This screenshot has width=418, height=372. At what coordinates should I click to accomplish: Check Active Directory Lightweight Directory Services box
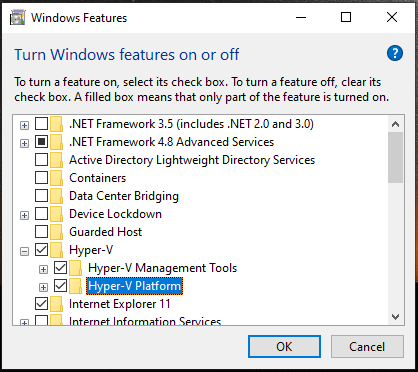(x=41, y=160)
